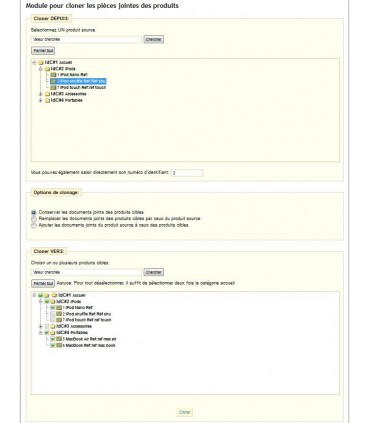The image size is (370, 423).
Task: Click folder icon of IdC#3 Accessoires in target tree
Action: [x=52, y=326]
